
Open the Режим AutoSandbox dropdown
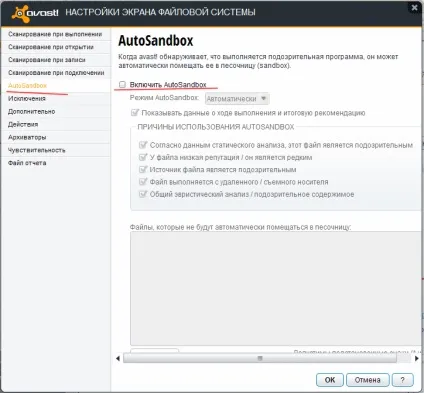pyautogui.click(x=237, y=99)
